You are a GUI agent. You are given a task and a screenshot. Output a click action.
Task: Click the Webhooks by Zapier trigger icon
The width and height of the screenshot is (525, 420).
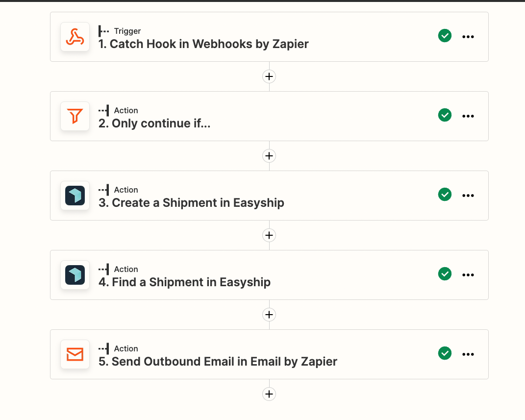[75, 37]
